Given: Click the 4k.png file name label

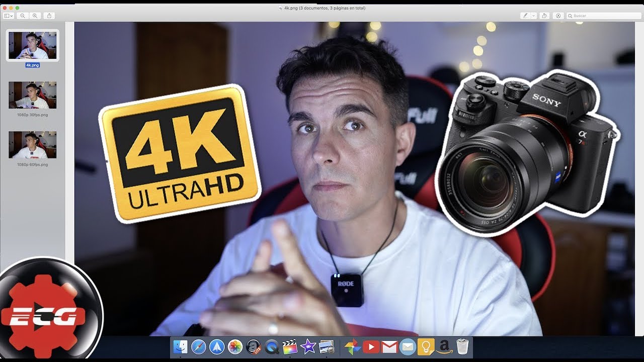Looking at the screenshot, I should (33, 65).
